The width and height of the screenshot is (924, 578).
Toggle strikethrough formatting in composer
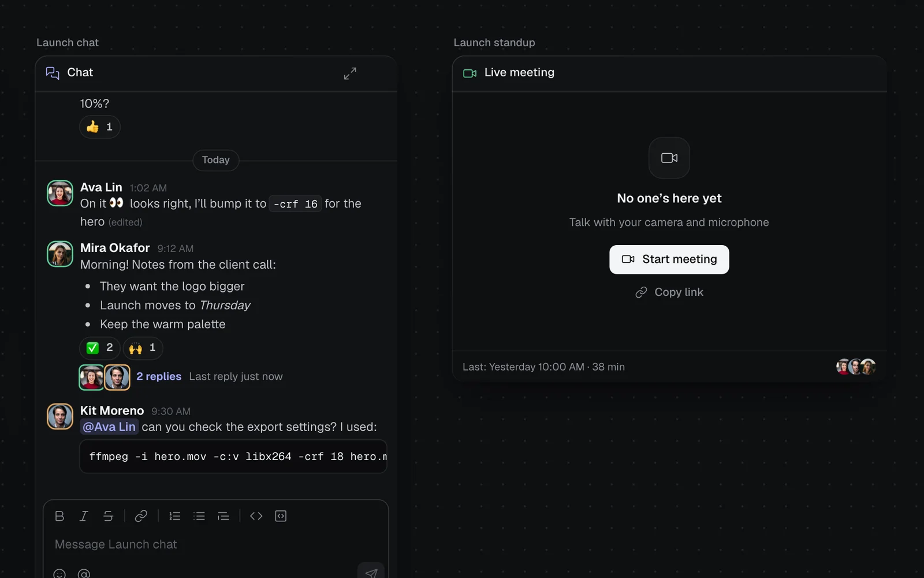(x=108, y=516)
